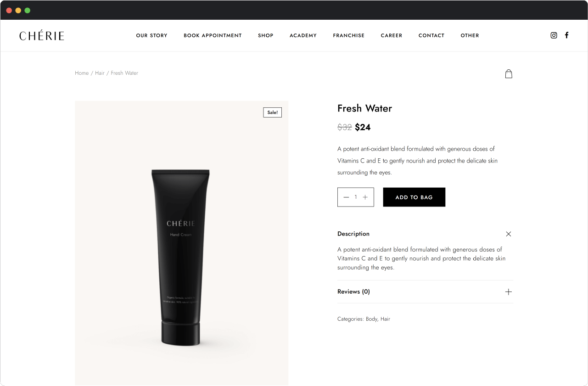Viewport: 588px width, 386px height.
Task: Click the Reviews (0) heading
Action: point(353,291)
